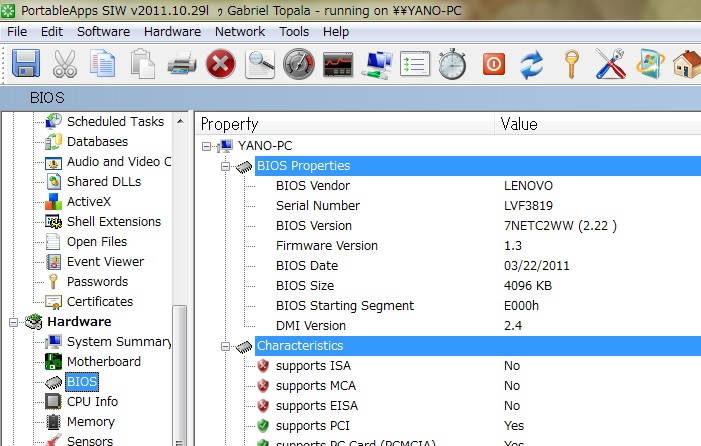Collapse the Characteristics group

pos(225,346)
